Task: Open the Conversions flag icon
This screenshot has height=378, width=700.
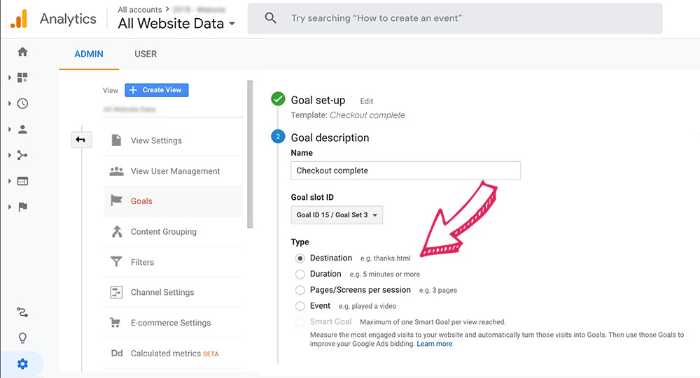Action: tap(22, 207)
